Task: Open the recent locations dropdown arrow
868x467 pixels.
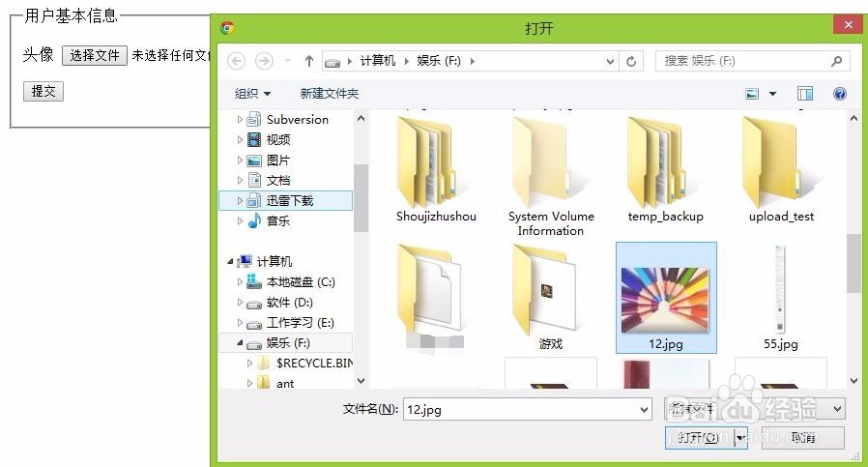Action: click(287, 61)
